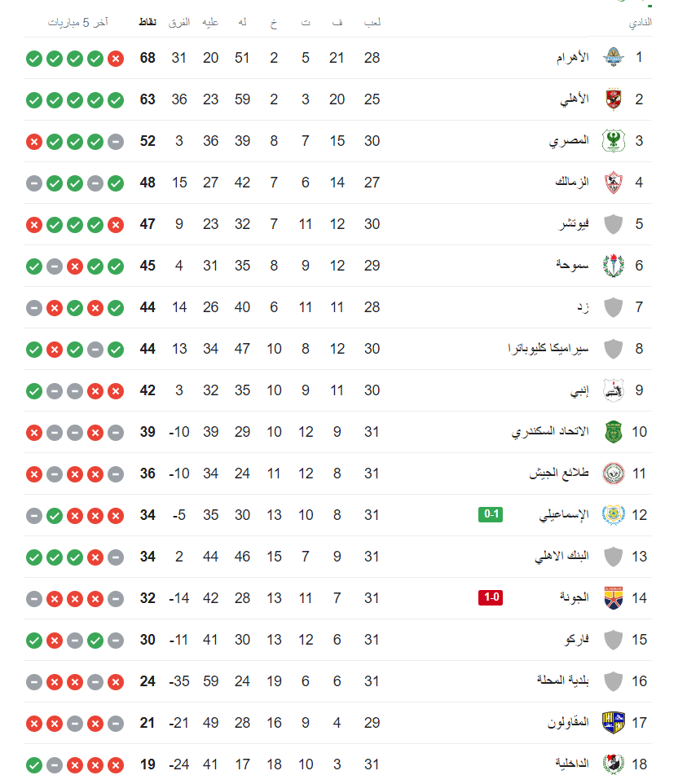Click the Talaea El Gaish crest
The height and width of the screenshot is (784, 678).
pyautogui.click(x=614, y=473)
